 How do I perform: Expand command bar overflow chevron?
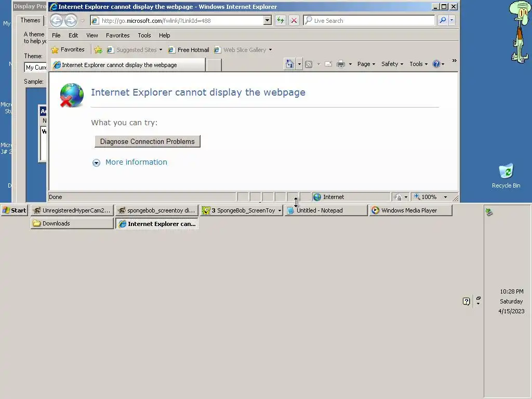coord(454,61)
